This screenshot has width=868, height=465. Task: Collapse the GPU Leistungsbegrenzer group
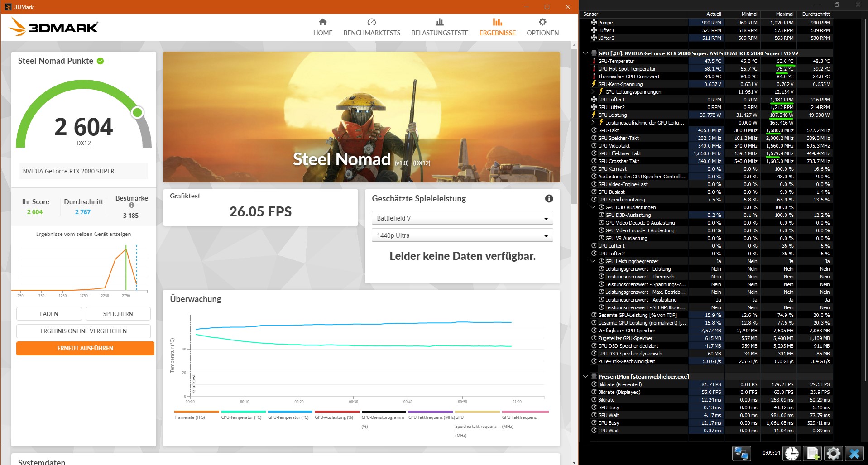(593, 261)
